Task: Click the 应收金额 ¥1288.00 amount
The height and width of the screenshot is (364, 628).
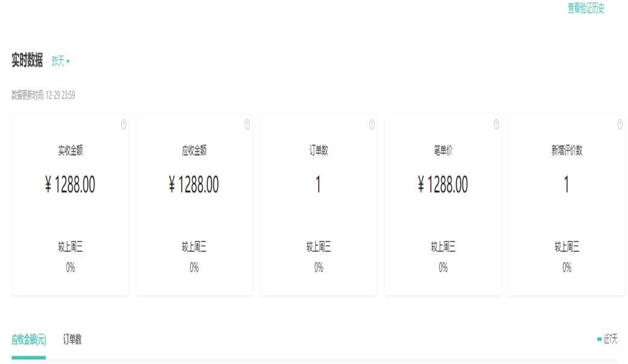Action: (x=194, y=185)
